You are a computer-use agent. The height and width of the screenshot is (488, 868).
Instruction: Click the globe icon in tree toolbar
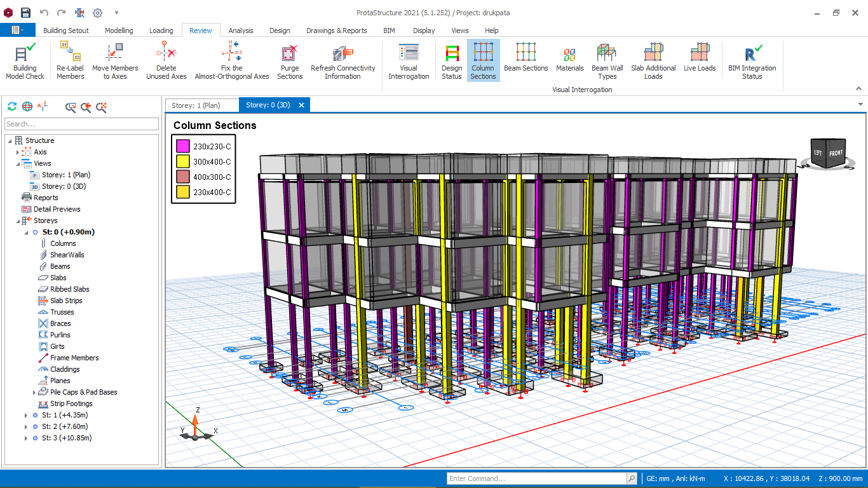(x=27, y=107)
